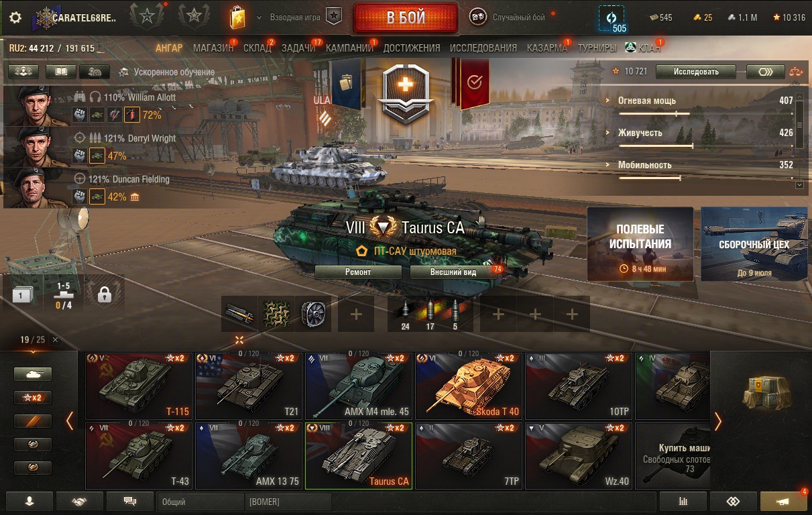The width and height of the screenshot is (812, 515).
Task: Select the Skoda T 40 tank thumbnail
Action: point(468,386)
